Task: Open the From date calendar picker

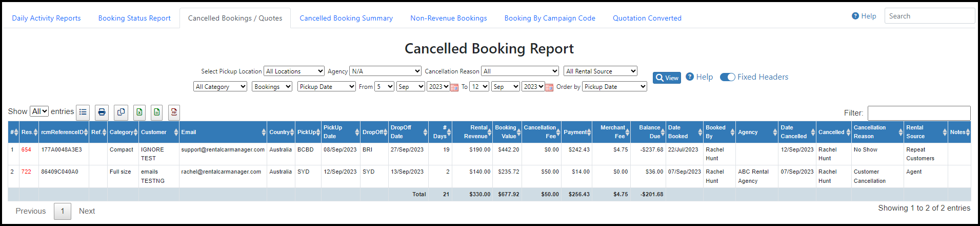Action: [454, 87]
